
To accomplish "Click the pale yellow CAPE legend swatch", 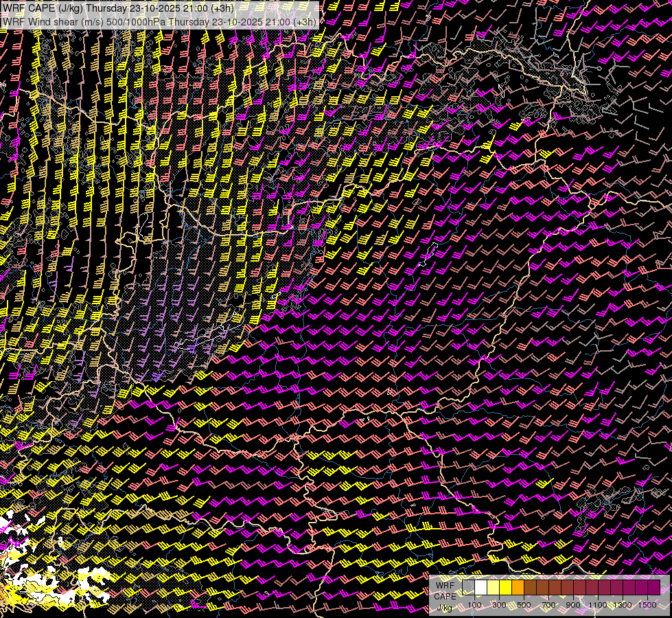I will [494, 588].
